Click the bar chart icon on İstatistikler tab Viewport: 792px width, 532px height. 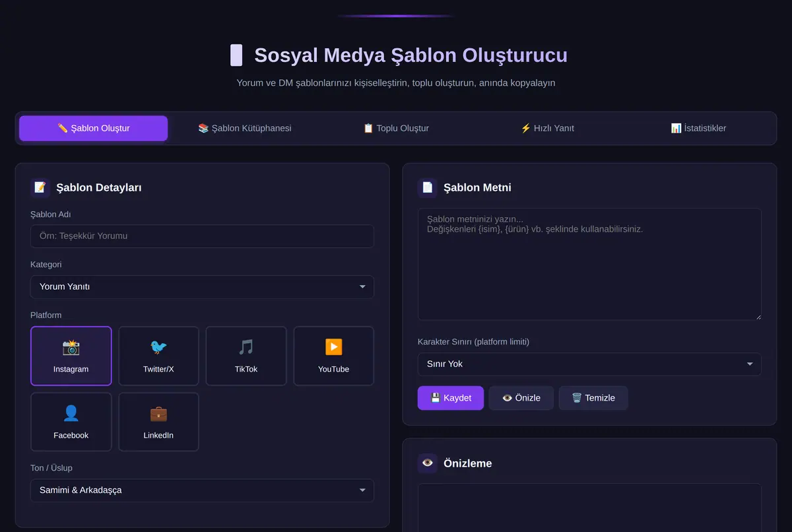click(x=676, y=128)
